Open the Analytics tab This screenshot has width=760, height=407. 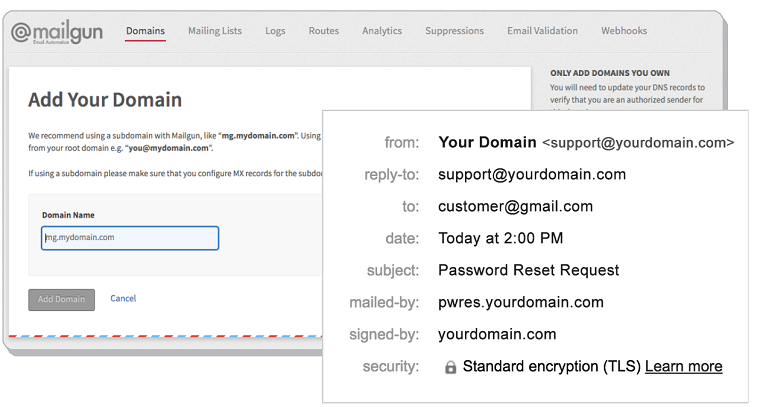382,31
